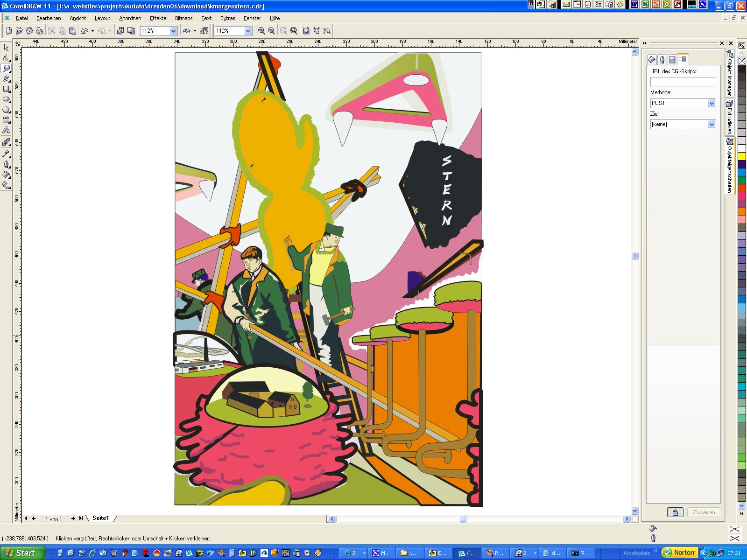Add page after with plus button

click(x=73, y=518)
